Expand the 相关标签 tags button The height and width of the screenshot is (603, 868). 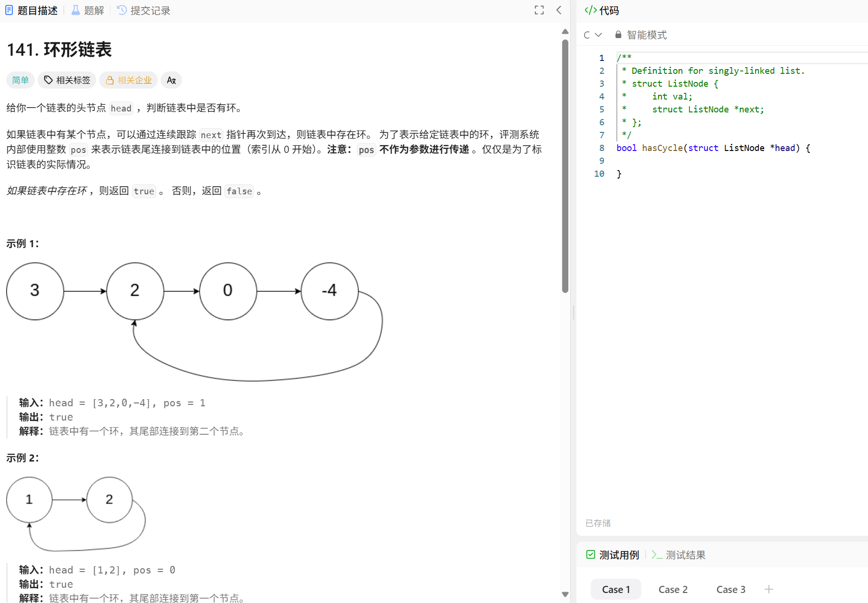point(67,80)
